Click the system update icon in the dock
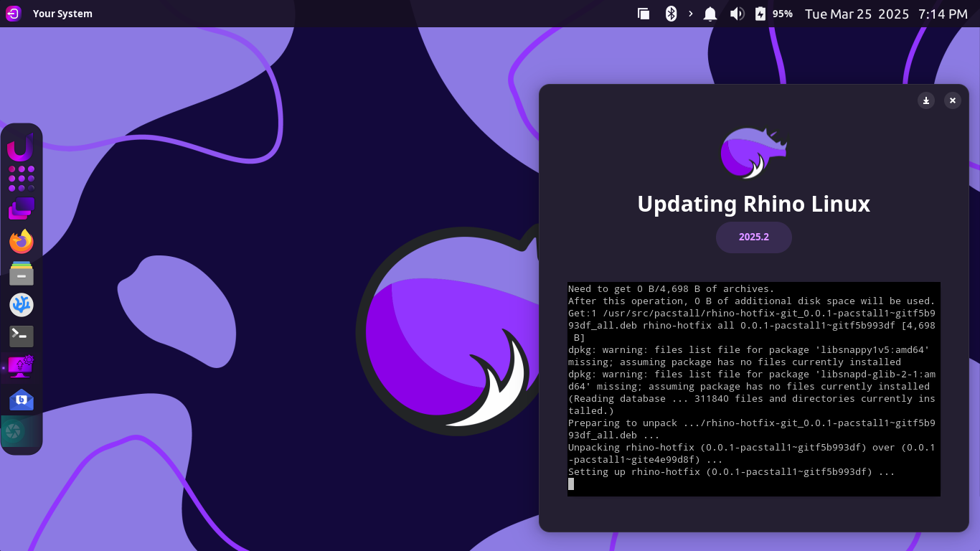Image resolution: width=980 pixels, height=551 pixels. [x=22, y=367]
